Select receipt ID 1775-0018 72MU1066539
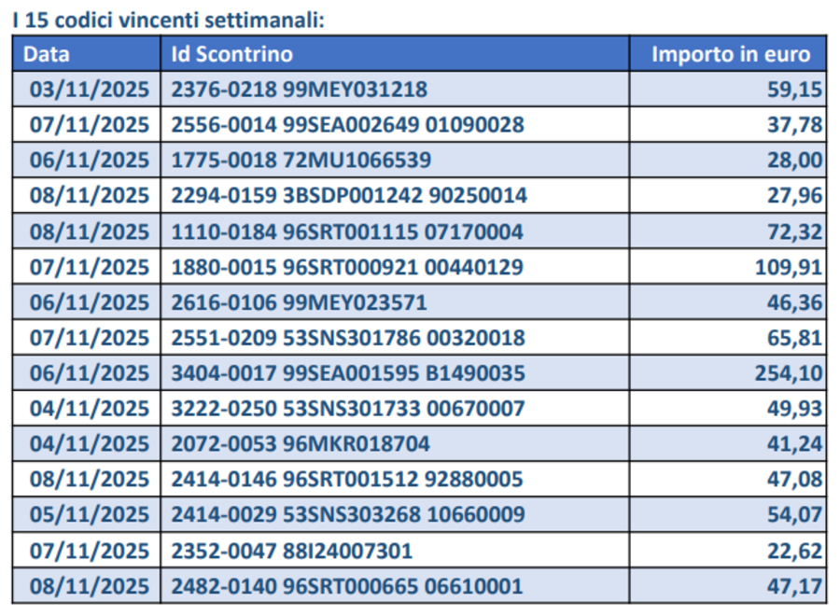The width and height of the screenshot is (840, 616). click(x=301, y=161)
